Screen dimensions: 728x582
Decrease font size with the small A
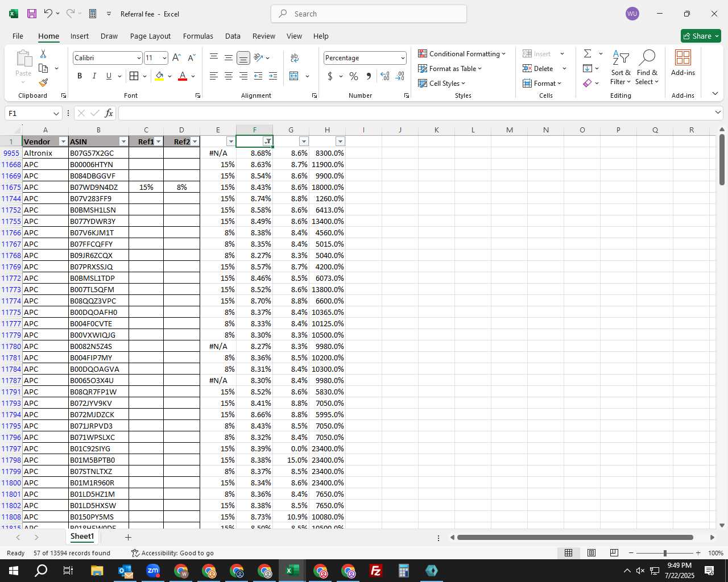(x=191, y=57)
